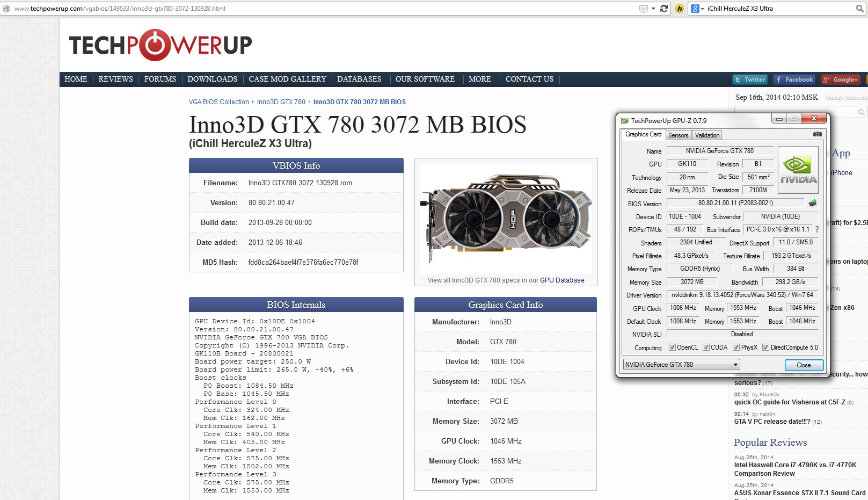Click the browser search magnifier icon
This screenshot has width=868, height=500.
859,9
